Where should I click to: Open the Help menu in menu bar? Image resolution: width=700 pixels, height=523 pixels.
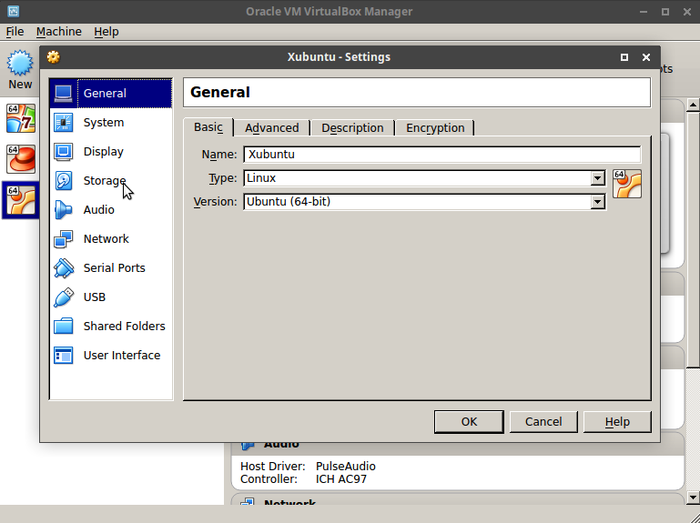click(x=106, y=32)
